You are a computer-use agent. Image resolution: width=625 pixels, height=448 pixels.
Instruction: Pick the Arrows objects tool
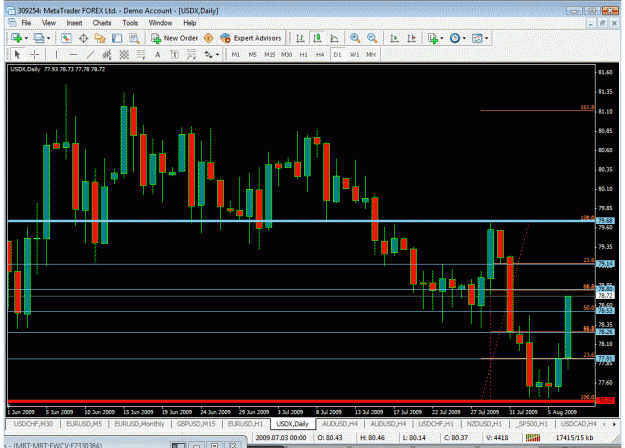[208, 55]
